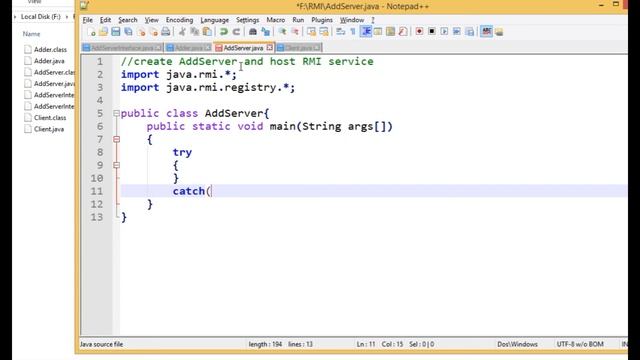Open the File menu
640x360 pixels.
[87, 20]
